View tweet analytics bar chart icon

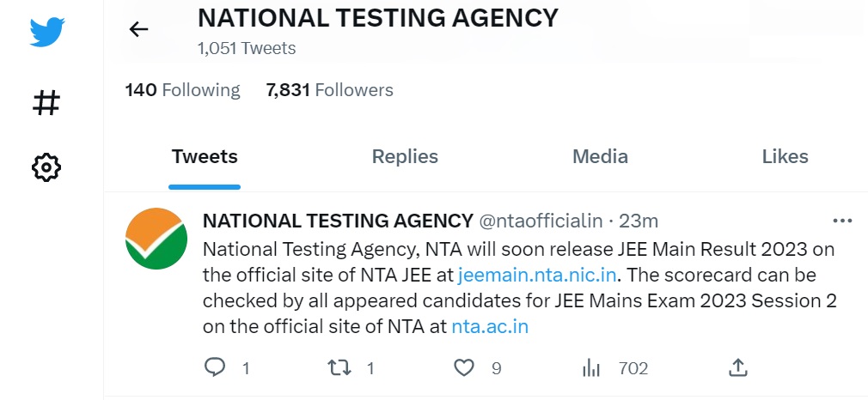(x=591, y=368)
